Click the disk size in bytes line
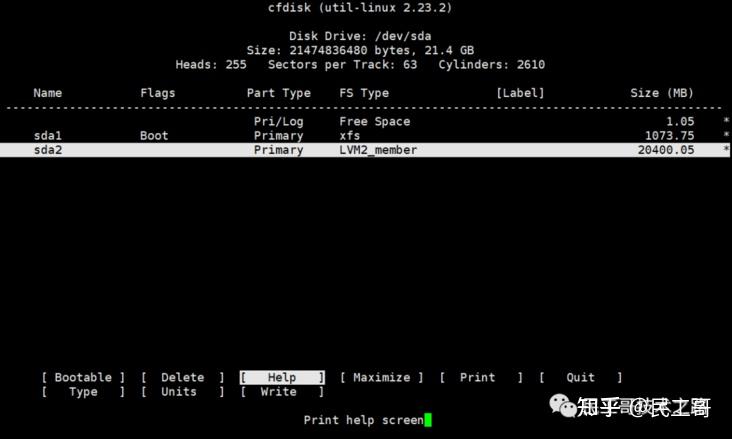The width and height of the screenshot is (732, 439). click(x=360, y=50)
